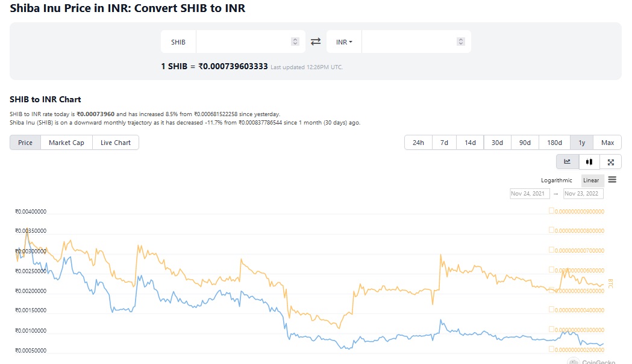Open the INR currency dropdown
The width and height of the screenshot is (632, 364).
pos(344,42)
